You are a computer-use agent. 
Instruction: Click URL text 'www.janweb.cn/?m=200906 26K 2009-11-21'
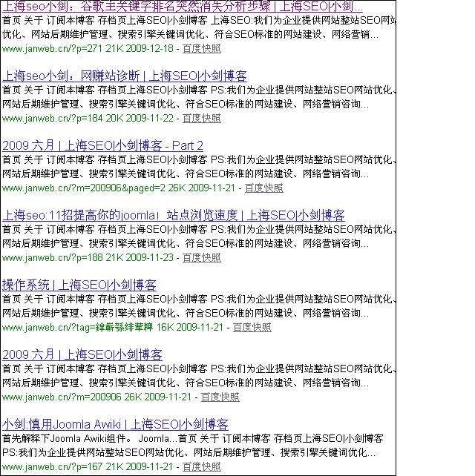click(x=96, y=397)
